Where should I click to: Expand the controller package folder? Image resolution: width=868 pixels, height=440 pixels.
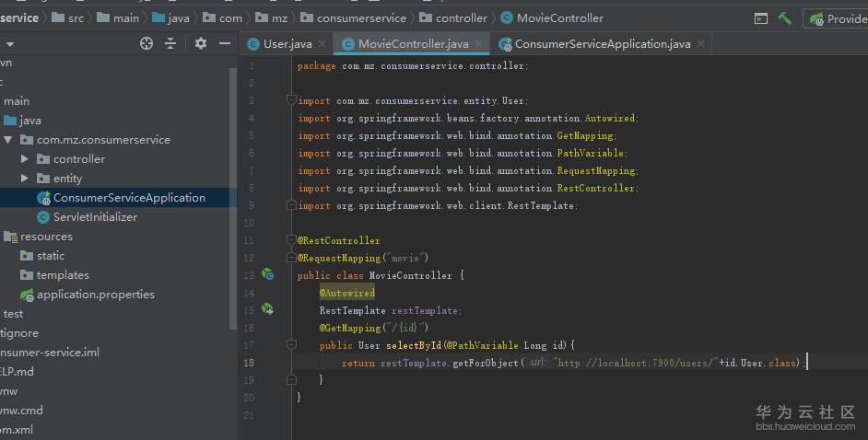25,159
